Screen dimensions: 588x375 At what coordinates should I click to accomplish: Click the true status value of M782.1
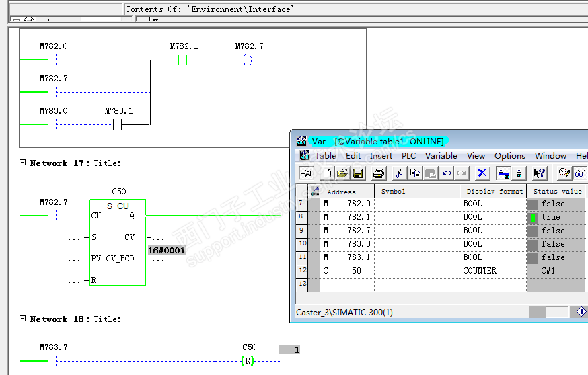point(556,217)
